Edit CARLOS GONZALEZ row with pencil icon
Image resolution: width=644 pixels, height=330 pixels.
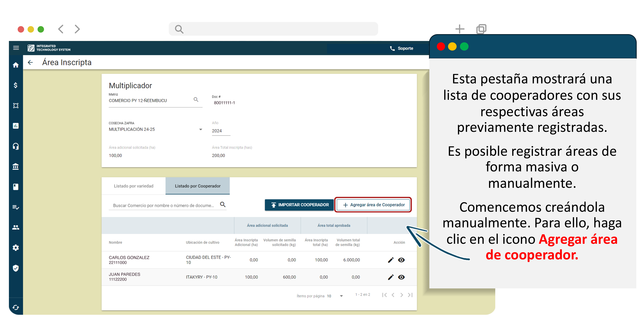coord(391,260)
